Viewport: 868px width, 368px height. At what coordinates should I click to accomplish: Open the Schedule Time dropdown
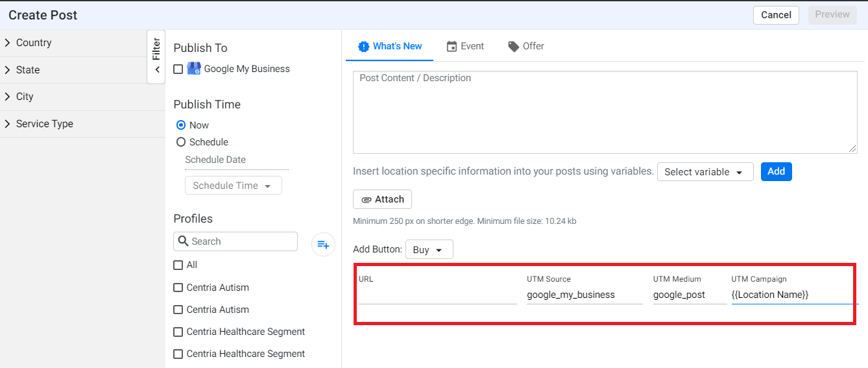pyautogui.click(x=234, y=186)
